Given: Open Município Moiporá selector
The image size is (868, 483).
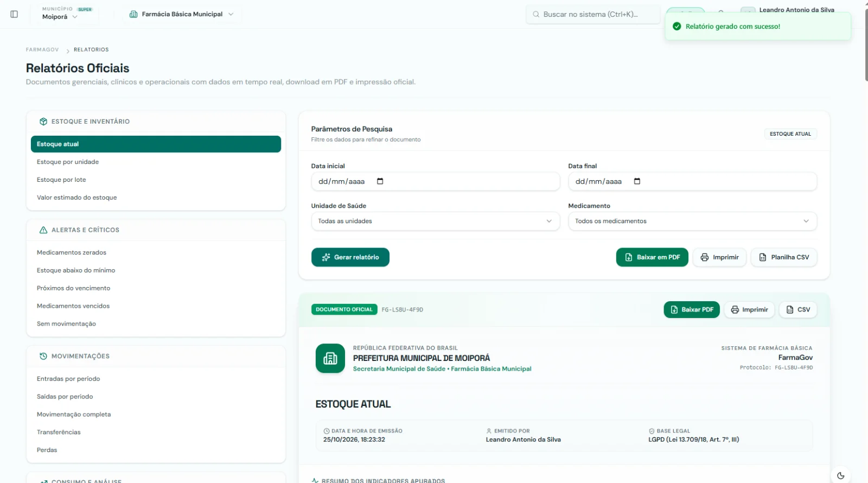Looking at the screenshot, I should click(68, 14).
